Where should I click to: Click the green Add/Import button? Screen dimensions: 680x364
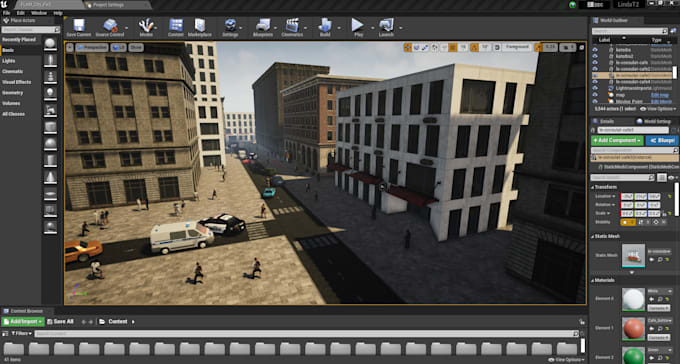pos(23,321)
